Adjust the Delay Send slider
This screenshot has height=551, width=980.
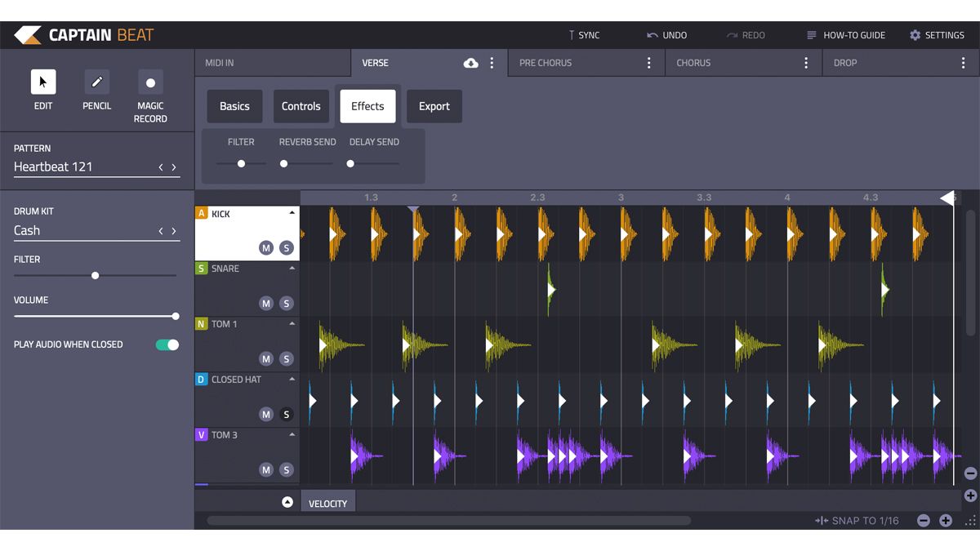[374, 163]
